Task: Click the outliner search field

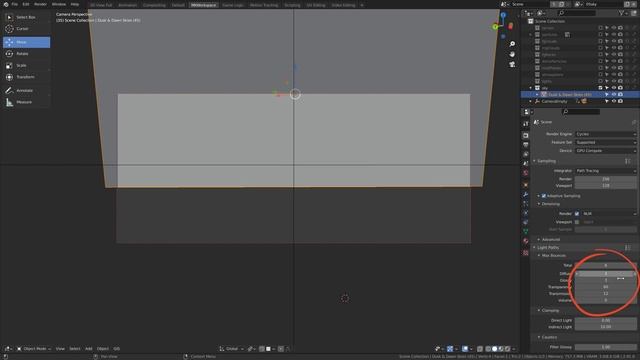Action: (x=576, y=13)
